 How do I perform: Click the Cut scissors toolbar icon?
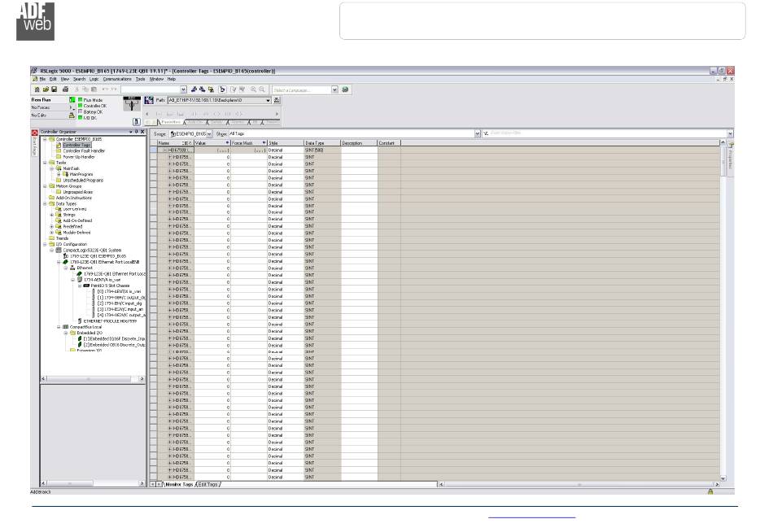tap(76, 89)
